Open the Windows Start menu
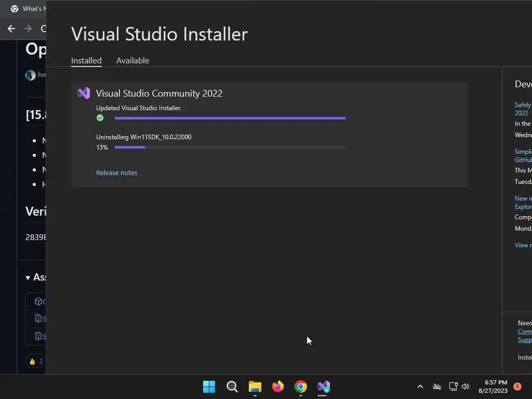This screenshot has height=399, width=532. [209, 387]
